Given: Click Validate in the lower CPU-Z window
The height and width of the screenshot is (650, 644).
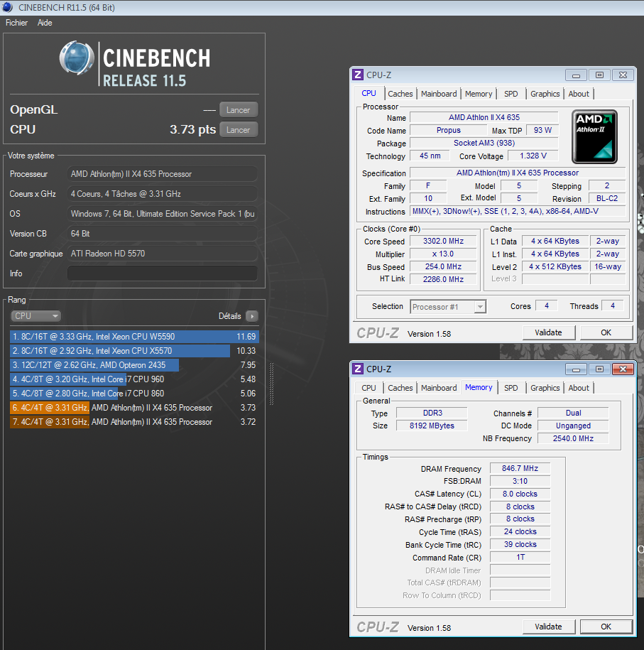Looking at the screenshot, I should coord(549,627).
